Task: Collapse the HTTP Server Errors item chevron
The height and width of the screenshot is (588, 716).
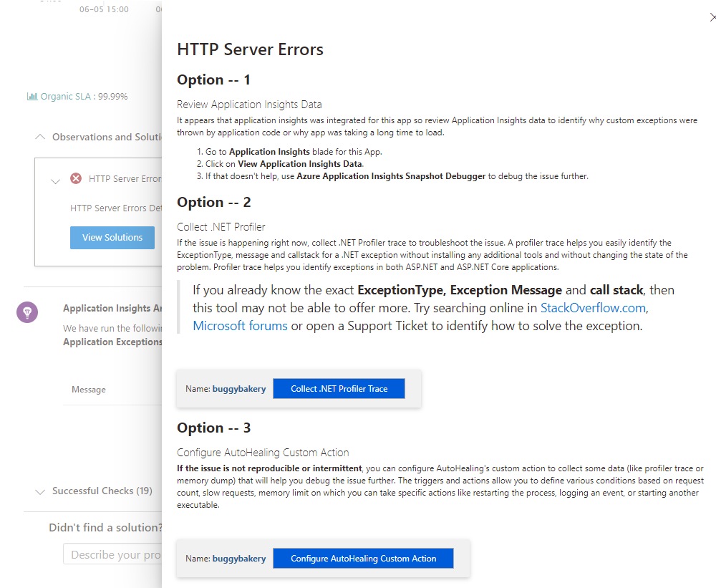Action: [x=55, y=181]
